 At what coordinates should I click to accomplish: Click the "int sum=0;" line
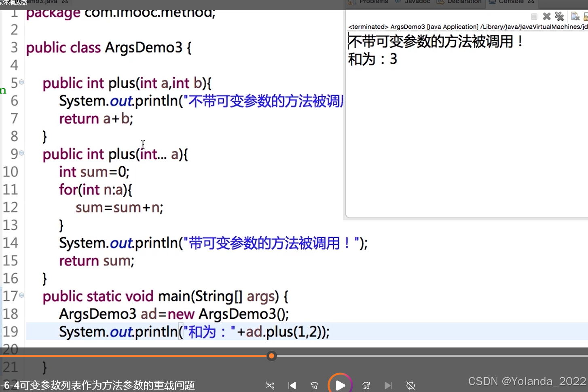pos(94,172)
